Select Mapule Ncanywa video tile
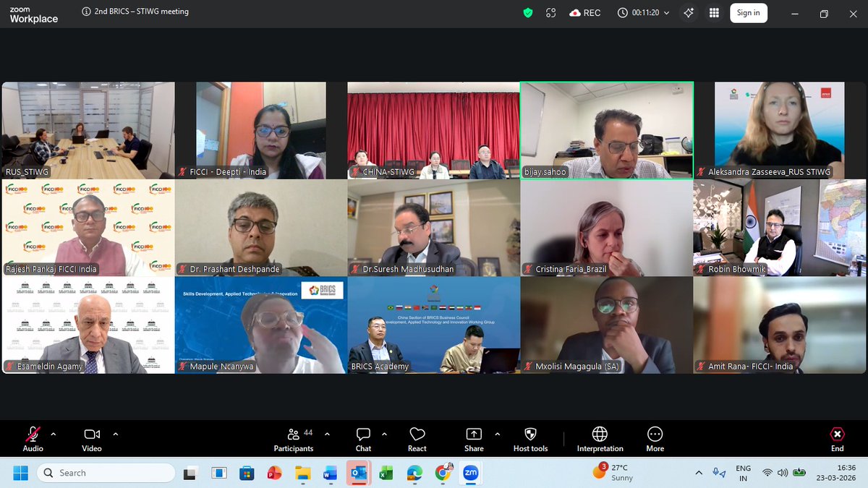The height and width of the screenshot is (488, 868). (x=260, y=325)
